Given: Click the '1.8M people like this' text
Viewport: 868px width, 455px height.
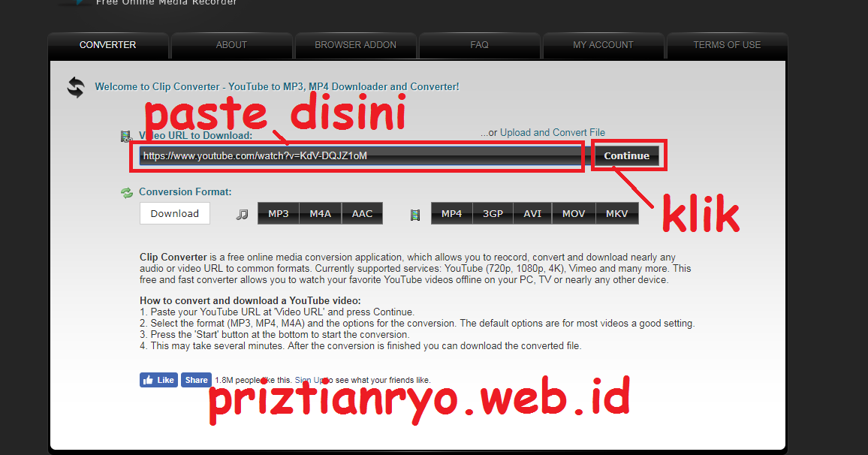Looking at the screenshot, I should [x=252, y=380].
